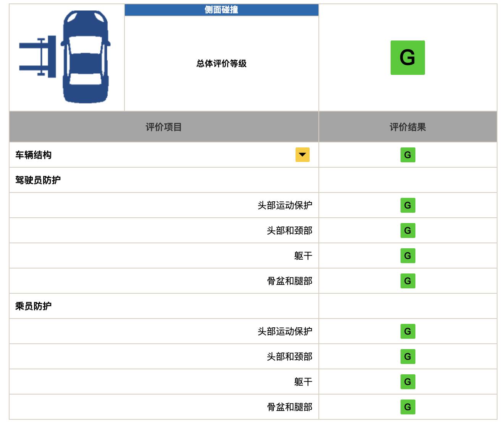Click the side-impact car diagram image
504x427 pixels.
pyautogui.click(x=65, y=57)
